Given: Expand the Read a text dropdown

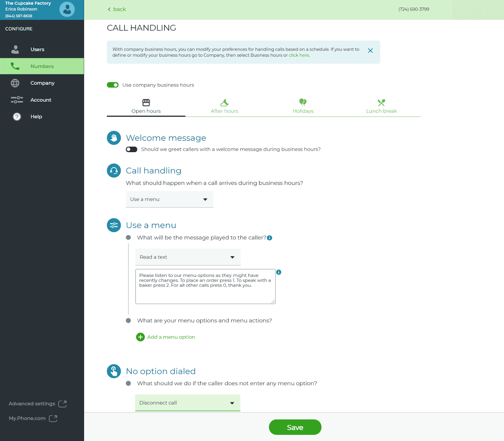Looking at the screenshot, I should coord(188,257).
